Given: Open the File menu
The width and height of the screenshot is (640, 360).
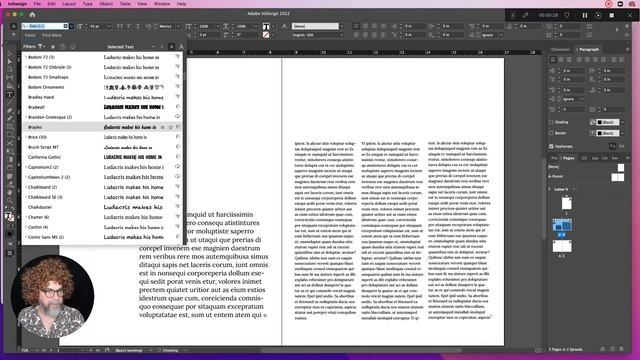Looking at the screenshot, I should (x=37, y=4).
